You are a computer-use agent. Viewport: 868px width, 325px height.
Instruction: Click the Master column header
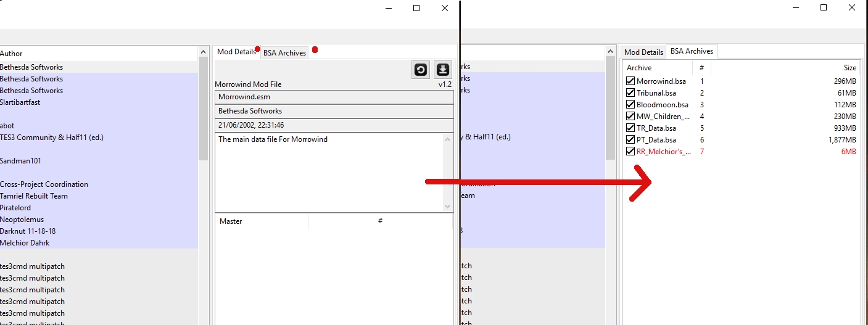pyautogui.click(x=231, y=221)
